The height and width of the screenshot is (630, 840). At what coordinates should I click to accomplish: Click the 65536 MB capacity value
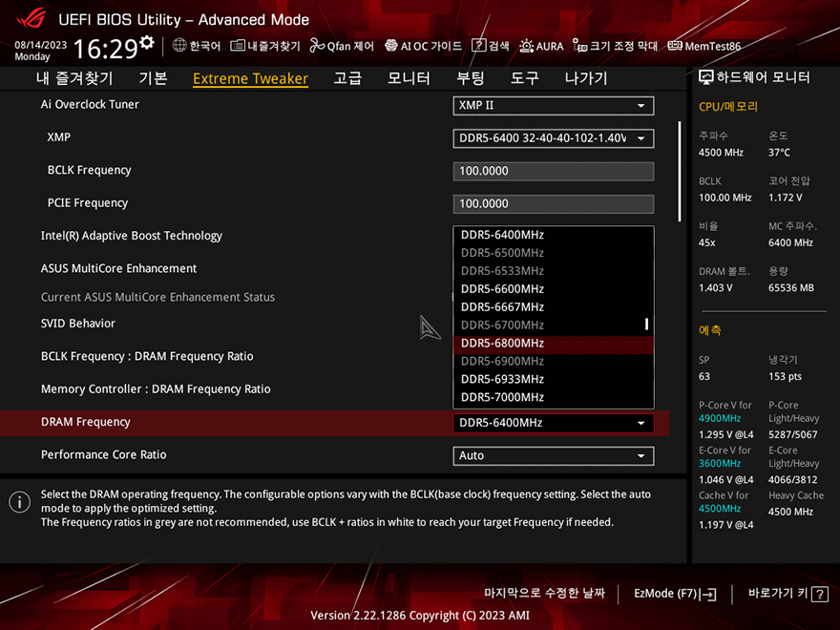pyautogui.click(x=791, y=287)
